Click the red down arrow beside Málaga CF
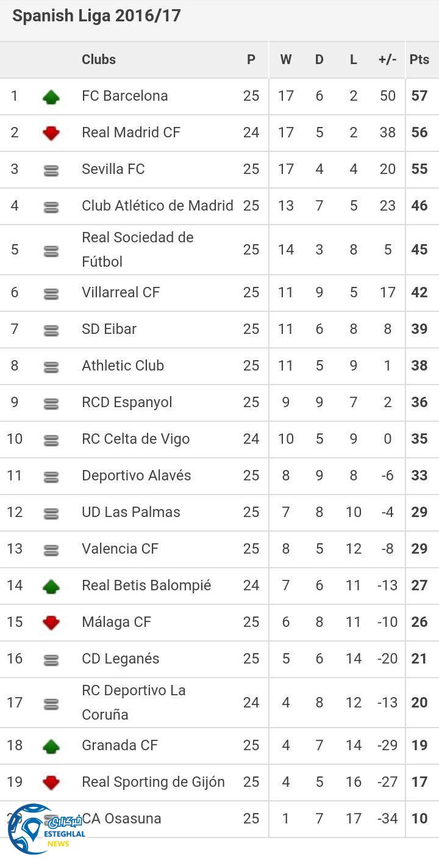439x868 pixels. pyautogui.click(x=51, y=623)
